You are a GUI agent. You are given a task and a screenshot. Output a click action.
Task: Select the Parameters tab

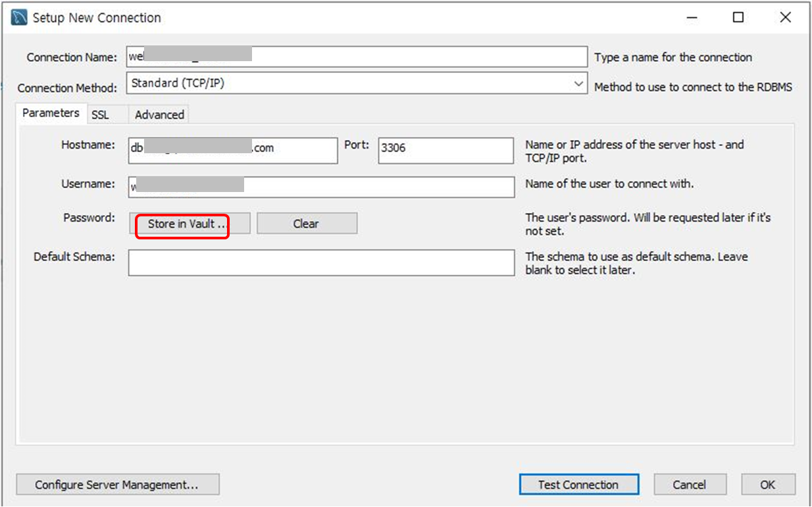point(51,113)
